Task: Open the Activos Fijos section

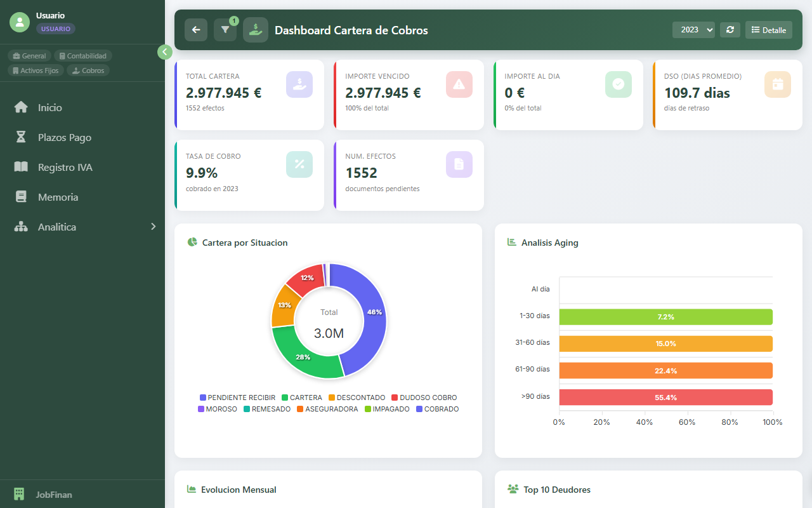Action: tap(35, 70)
